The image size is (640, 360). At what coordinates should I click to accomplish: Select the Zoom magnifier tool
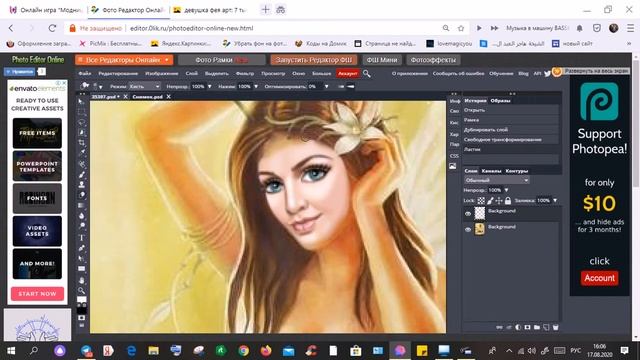82,290
